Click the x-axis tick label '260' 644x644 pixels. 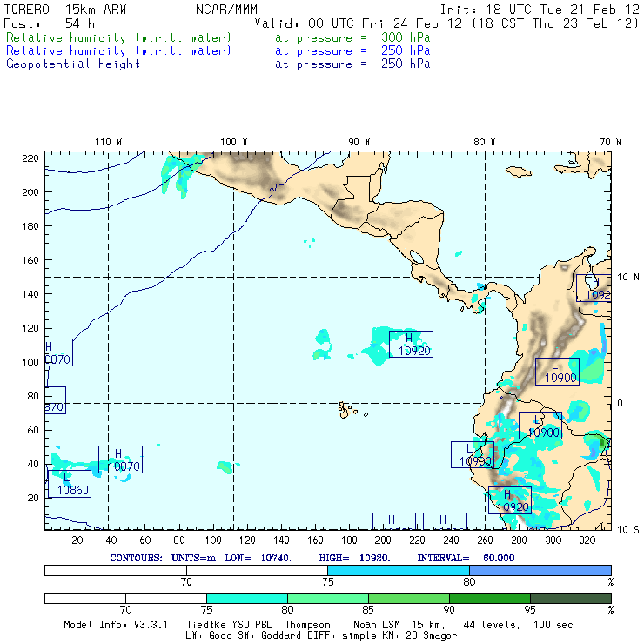point(485,540)
